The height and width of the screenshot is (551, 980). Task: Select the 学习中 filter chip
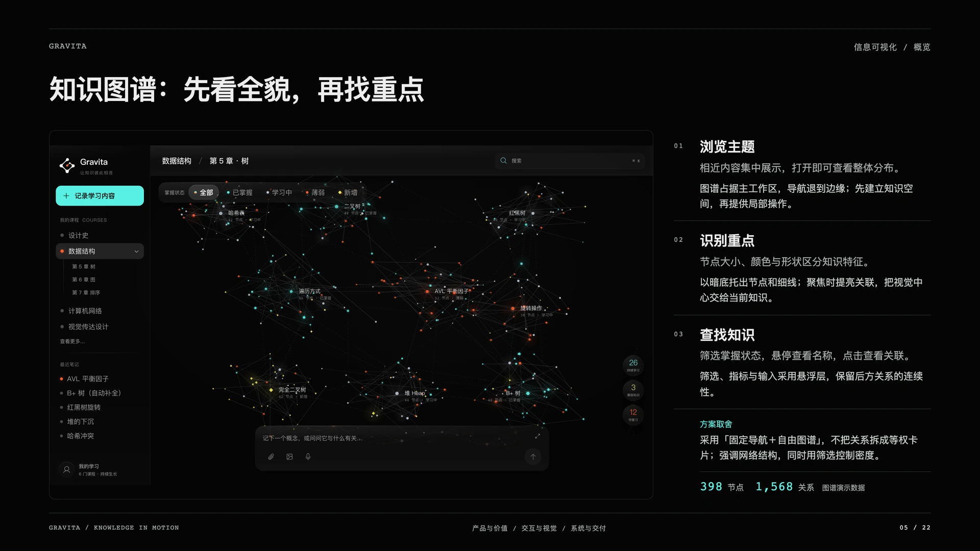(x=279, y=192)
